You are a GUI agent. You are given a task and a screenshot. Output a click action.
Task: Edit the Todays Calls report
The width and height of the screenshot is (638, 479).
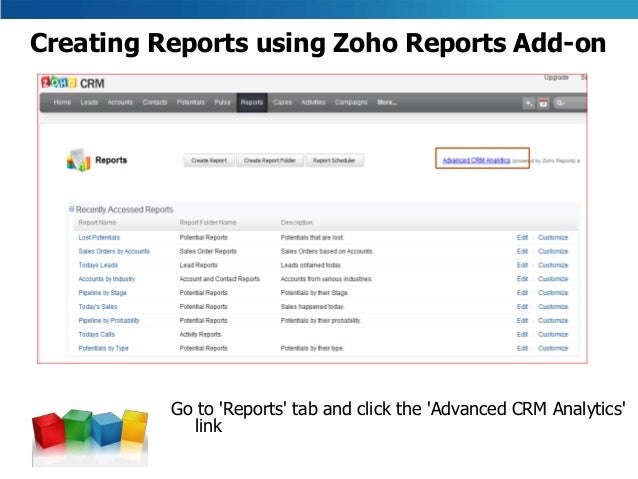[x=522, y=334]
